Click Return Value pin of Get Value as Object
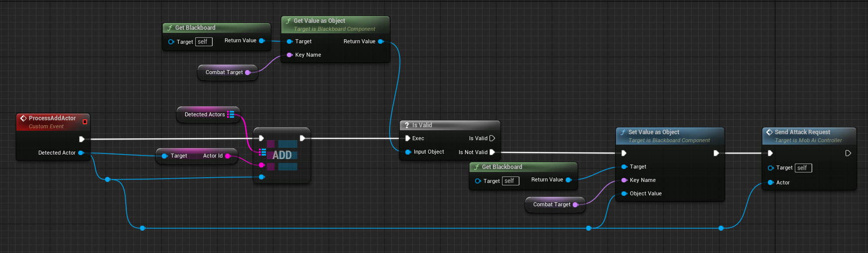The width and height of the screenshot is (868, 253). (381, 41)
